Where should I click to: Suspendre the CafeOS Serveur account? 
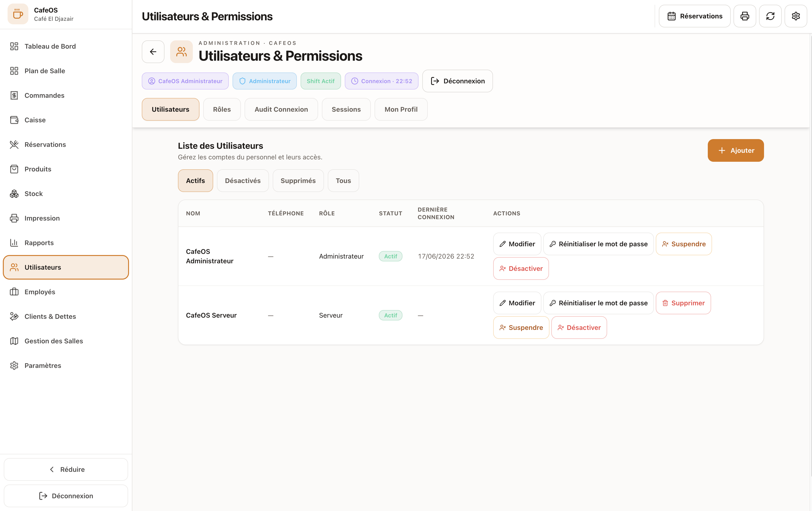(521, 328)
